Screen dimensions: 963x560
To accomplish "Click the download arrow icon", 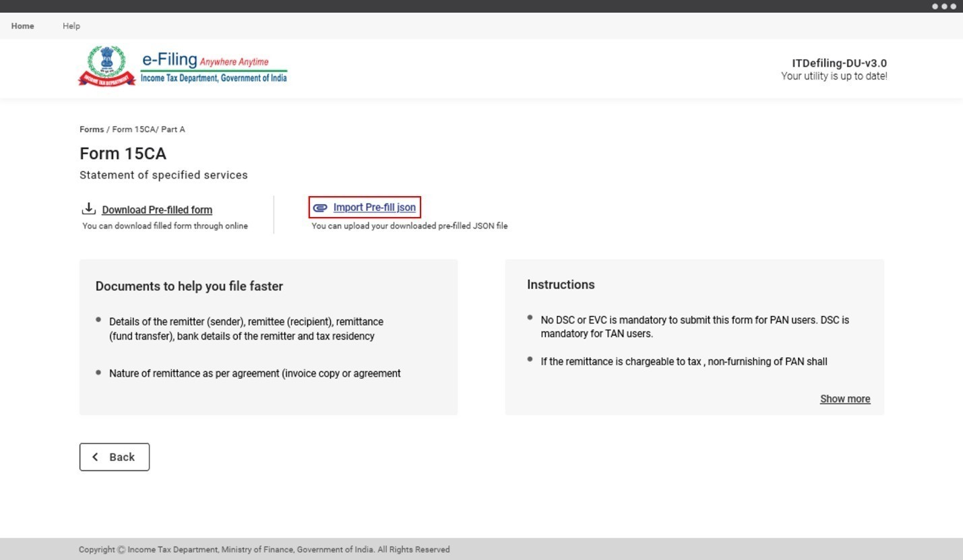I will [88, 209].
